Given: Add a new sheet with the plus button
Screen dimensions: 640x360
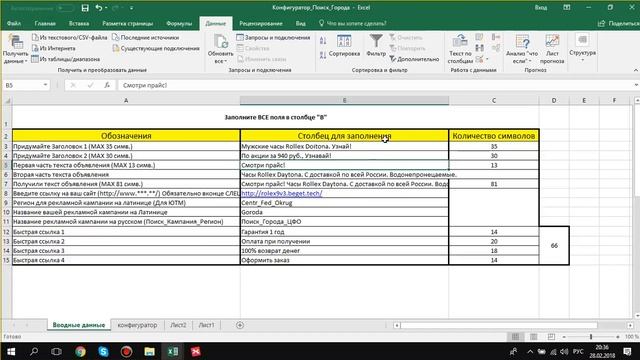Looking at the screenshot, I should click(240, 325).
